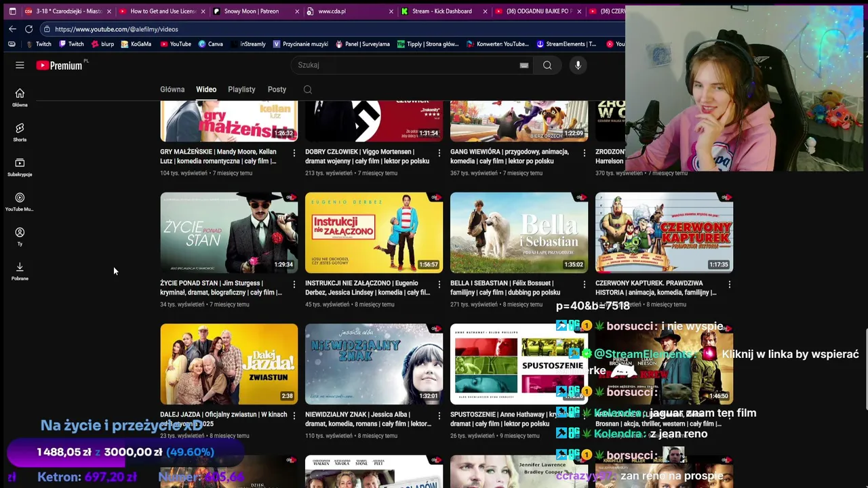Play the Życie ponad stan thumbnail
This screenshot has width=868, height=488.
[x=229, y=232]
